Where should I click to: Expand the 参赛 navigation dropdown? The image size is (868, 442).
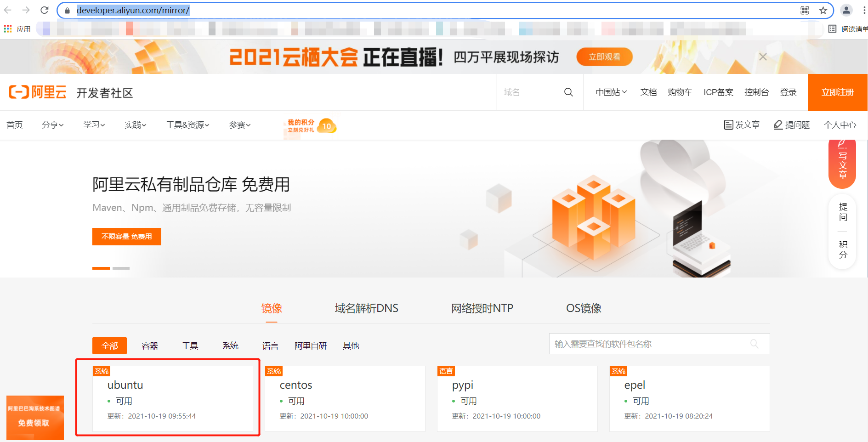pyautogui.click(x=240, y=125)
